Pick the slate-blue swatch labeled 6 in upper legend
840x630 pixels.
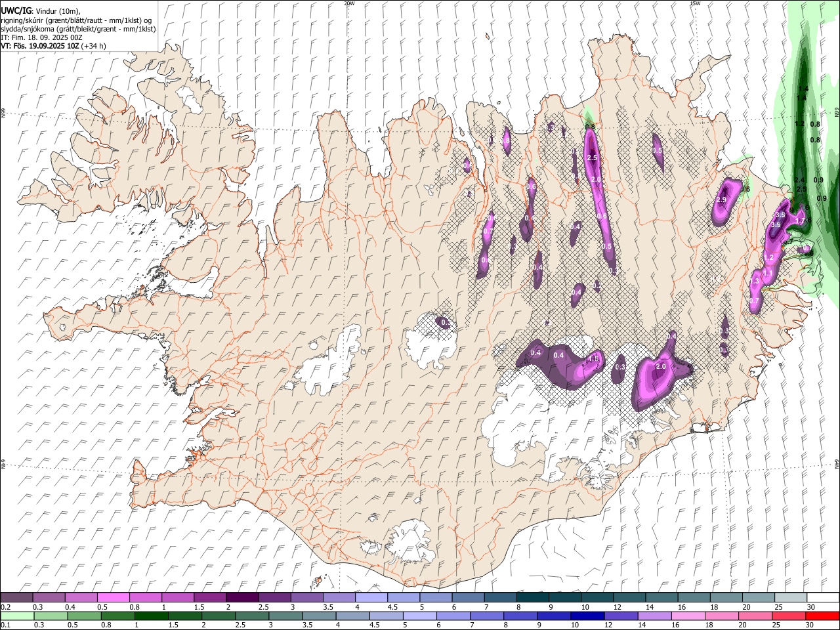coord(469,598)
